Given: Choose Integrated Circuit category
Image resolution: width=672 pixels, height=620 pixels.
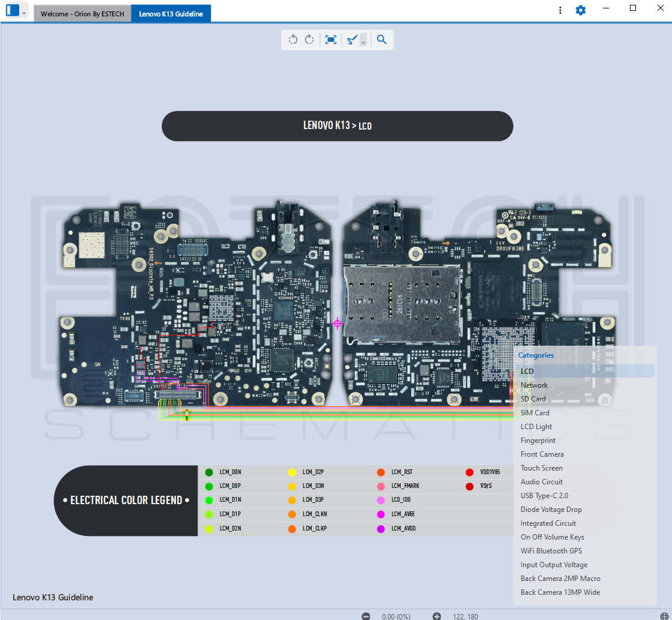Looking at the screenshot, I should click(585, 523).
